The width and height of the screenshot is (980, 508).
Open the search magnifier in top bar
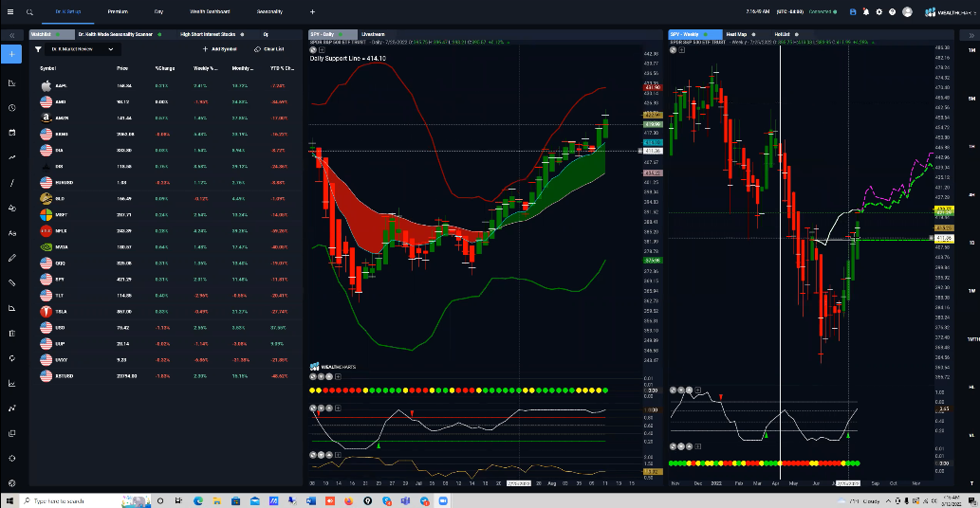(x=29, y=12)
